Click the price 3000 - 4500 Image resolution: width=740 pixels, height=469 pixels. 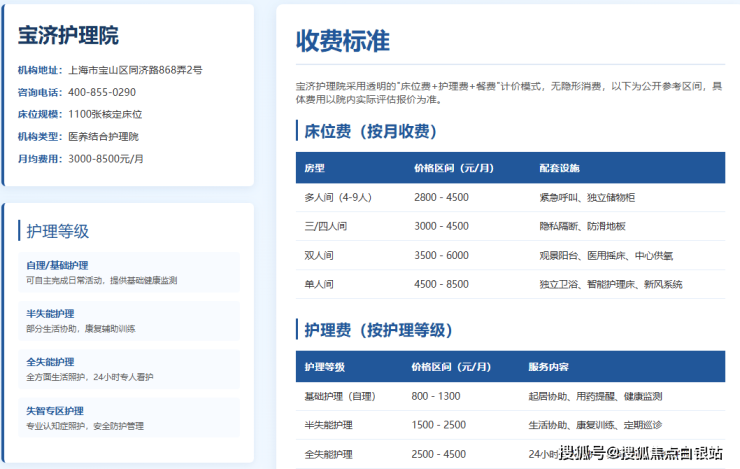(441, 226)
